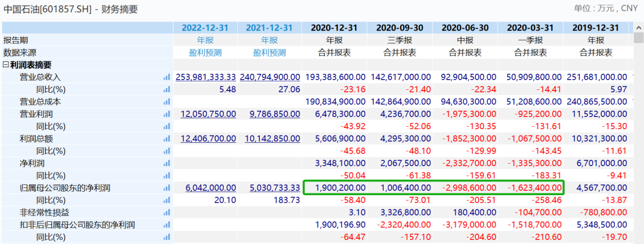
Task: Open chart icon for 营业总收入 row
Action: [x=166, y=77]
